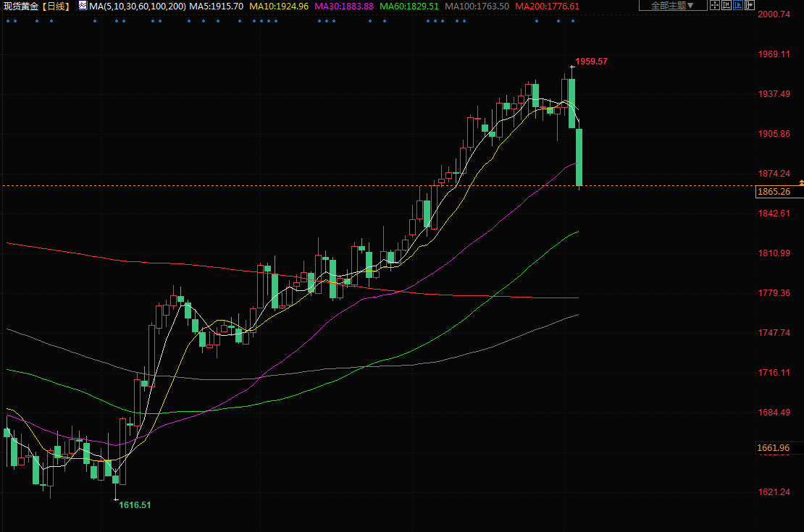Viewport: 804px width, 532px height.
Task: Click the 日线 period label
Action: click(55, 6)
